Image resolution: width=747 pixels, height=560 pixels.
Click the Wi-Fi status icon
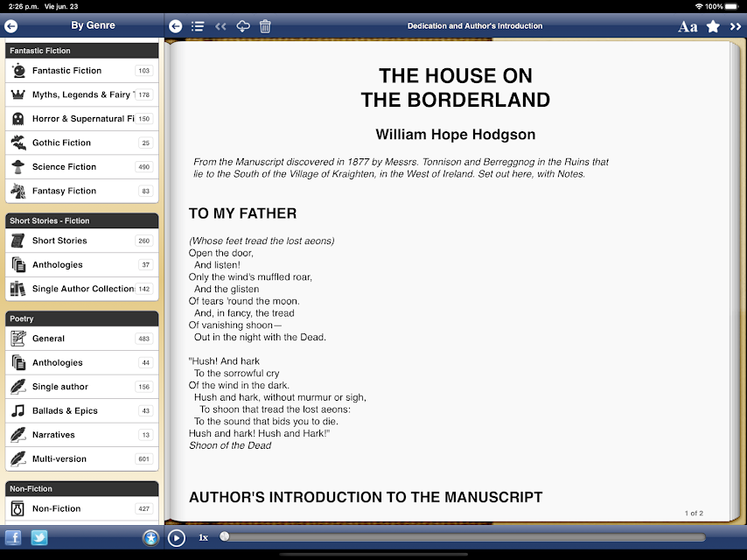(699, 6)
